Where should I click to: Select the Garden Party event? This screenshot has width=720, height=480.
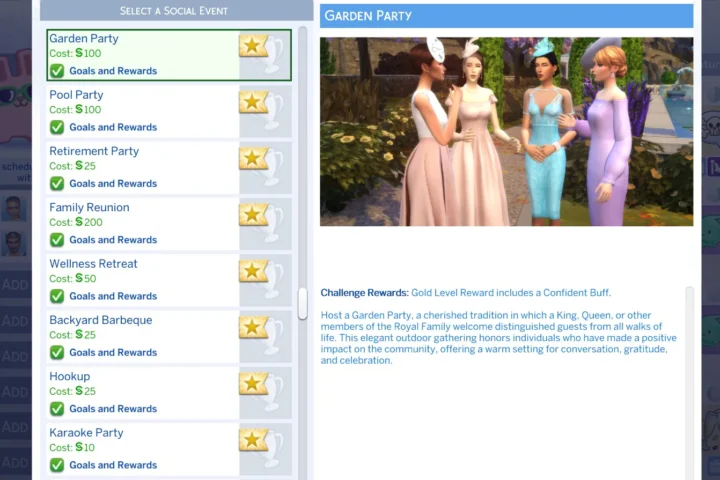click(169, 55)
